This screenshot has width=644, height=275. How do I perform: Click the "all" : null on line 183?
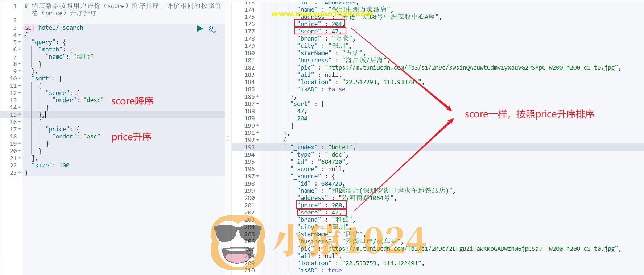click(319, 75)
